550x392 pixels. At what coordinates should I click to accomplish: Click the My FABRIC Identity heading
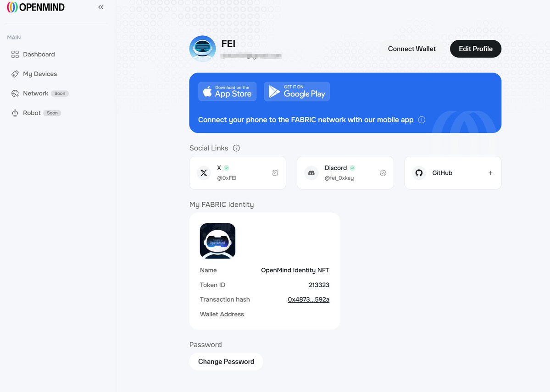click(222, 204)
